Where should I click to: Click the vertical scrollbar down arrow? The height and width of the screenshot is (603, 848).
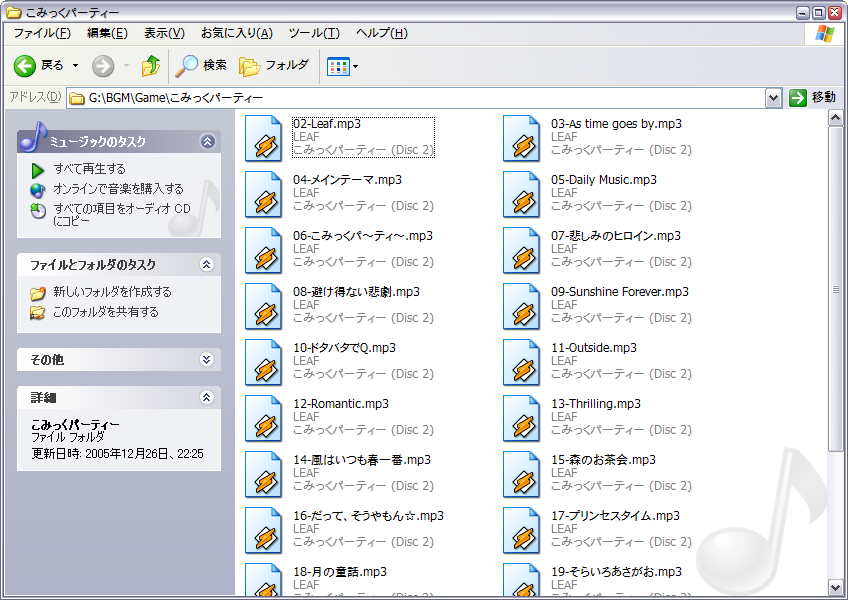pos(836,587)
